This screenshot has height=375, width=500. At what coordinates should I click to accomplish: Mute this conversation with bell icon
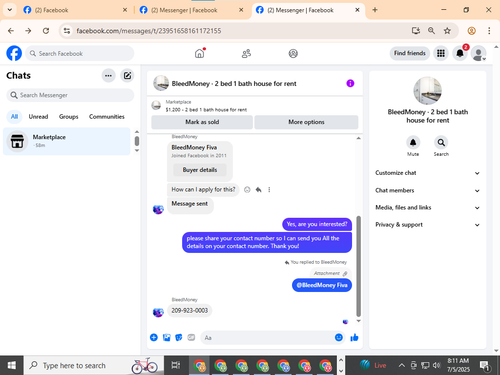coord(413,143)
